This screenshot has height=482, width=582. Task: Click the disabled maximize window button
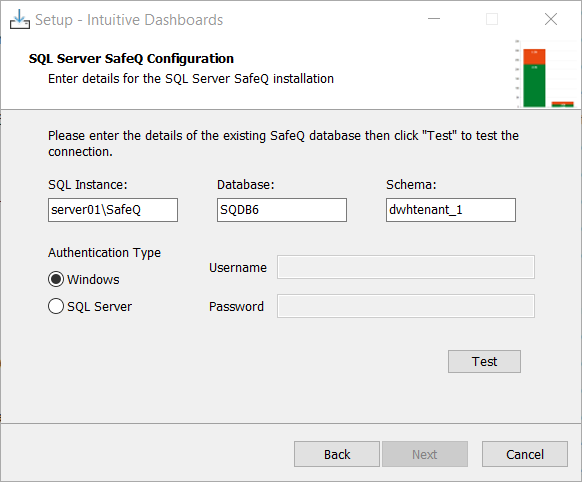(x=492, y=19)
